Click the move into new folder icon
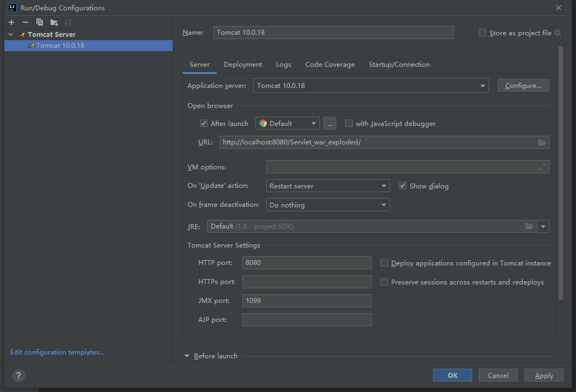Viewport: 576px width, 392px height. 54,22
